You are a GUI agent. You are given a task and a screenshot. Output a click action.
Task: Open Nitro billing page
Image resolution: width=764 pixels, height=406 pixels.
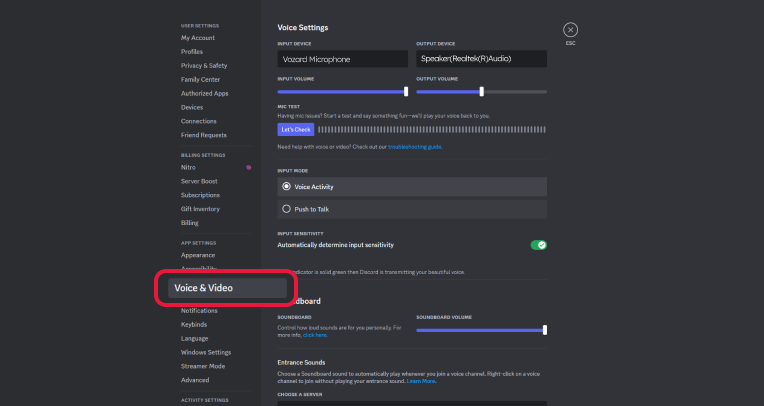[x=188, y=167]
